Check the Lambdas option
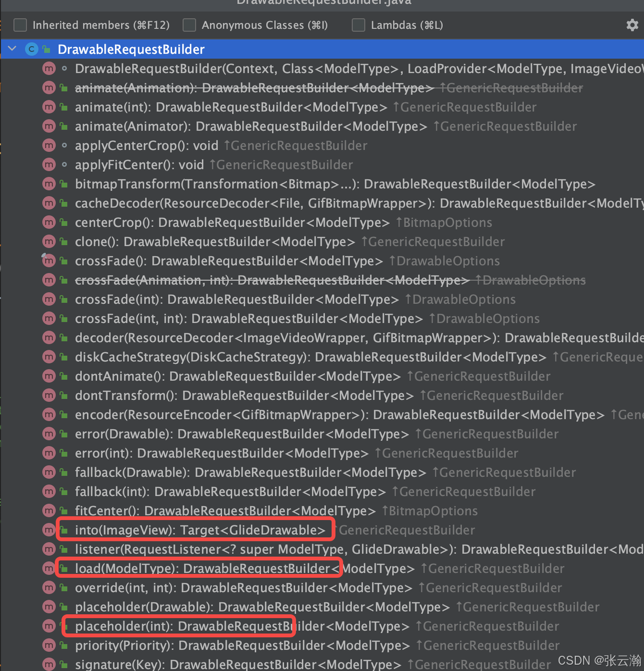The width and height of the screenshot is (644, 671). 358,25
